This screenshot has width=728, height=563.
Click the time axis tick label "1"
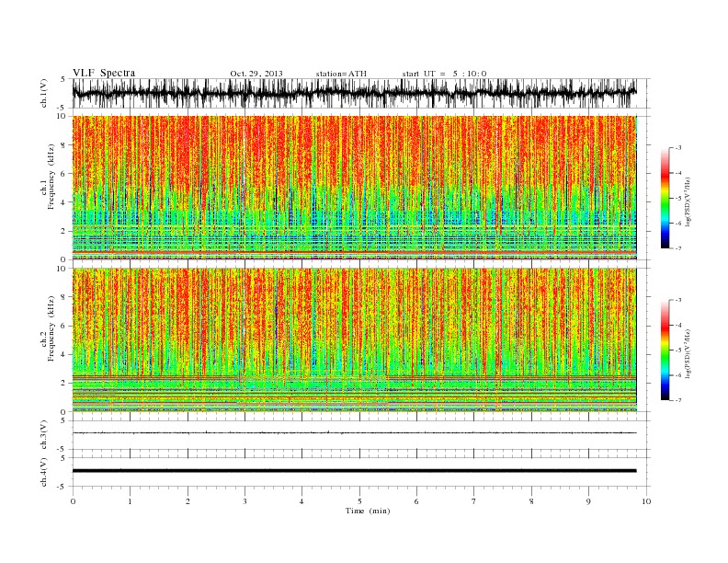(x=131, y=501)
